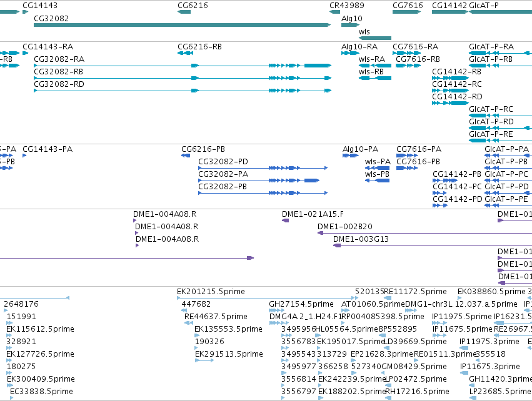
Task: Open the LP23685.5prime EST label
Action: [x=500, y=392]
